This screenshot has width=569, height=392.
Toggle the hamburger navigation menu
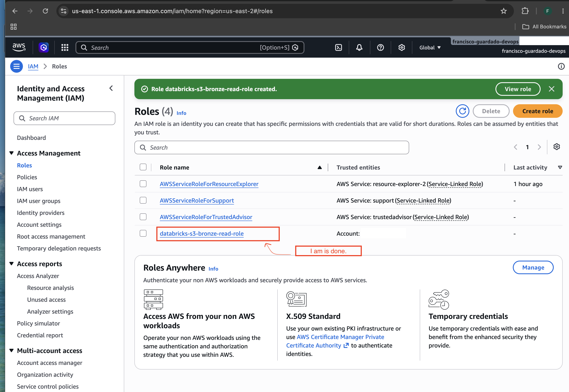point(17,66)
